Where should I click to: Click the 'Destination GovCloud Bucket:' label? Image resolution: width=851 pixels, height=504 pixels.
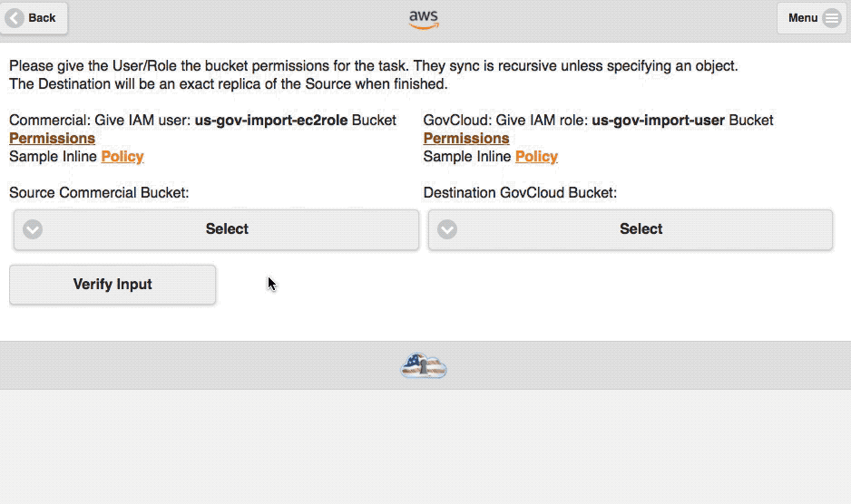coord(520,192)
